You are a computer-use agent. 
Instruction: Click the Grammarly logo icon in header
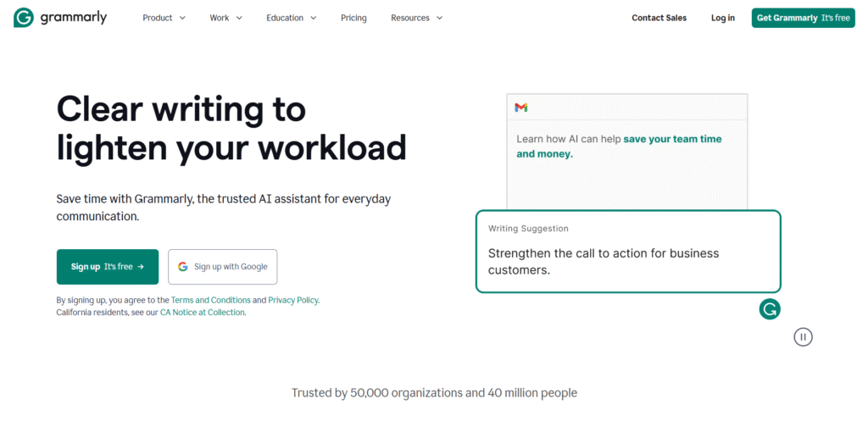click(x=24, y=18)
